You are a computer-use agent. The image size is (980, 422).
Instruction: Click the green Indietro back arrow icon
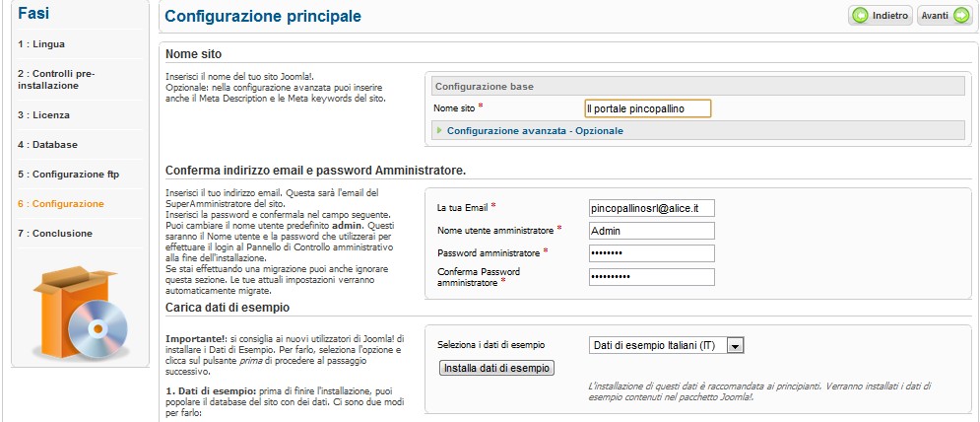click(x=861, y=16)
